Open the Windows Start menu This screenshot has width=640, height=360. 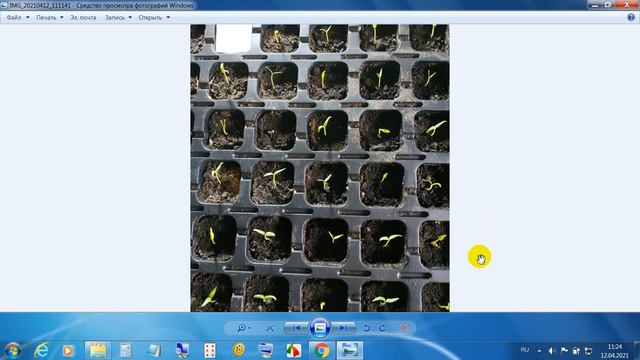(x=12, y=351)
